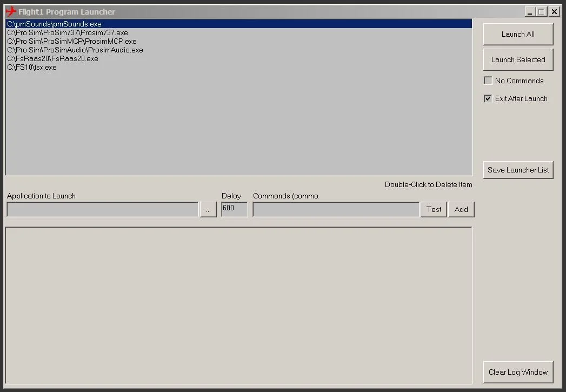Open the file browser with the ... button
The width and height of the screenshot is (566, 392).
click(x=208, y=209)
